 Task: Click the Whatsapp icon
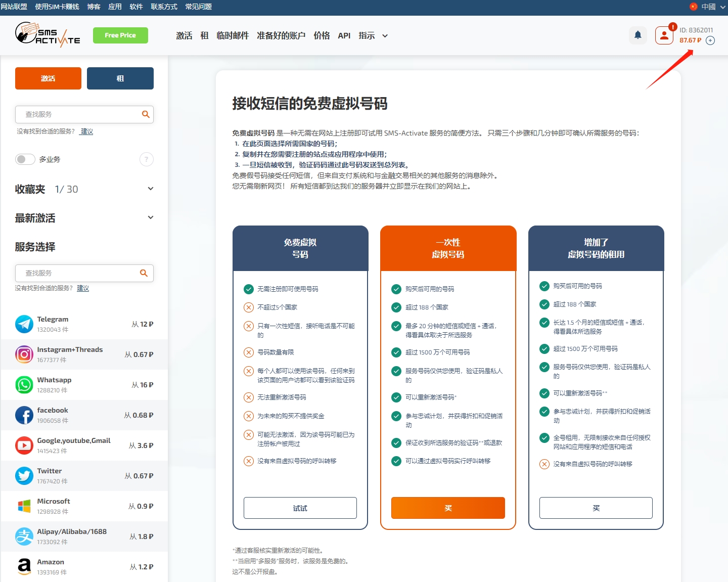[x=24, y=385]
